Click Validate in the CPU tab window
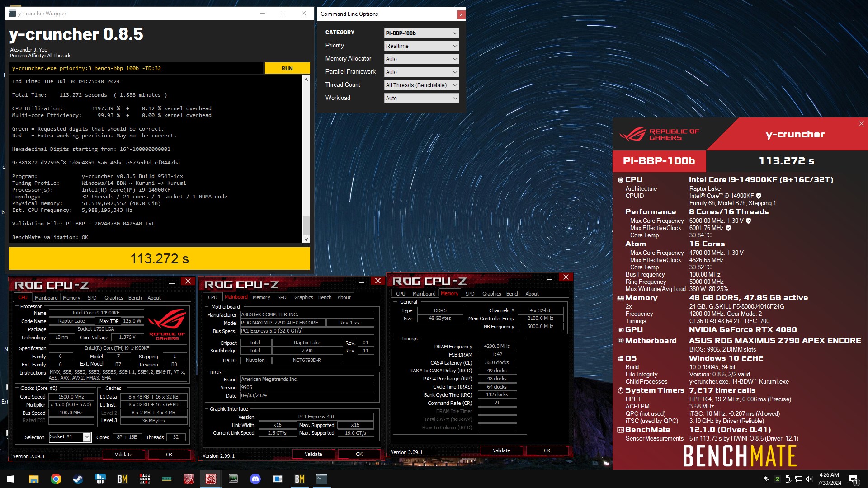Viewport: 868px width, 488px height. click(123, 455)
